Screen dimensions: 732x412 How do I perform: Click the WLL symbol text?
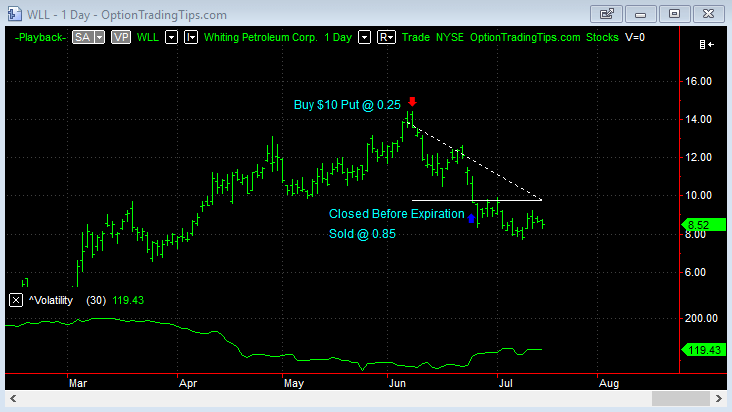[x=148, y=37]
